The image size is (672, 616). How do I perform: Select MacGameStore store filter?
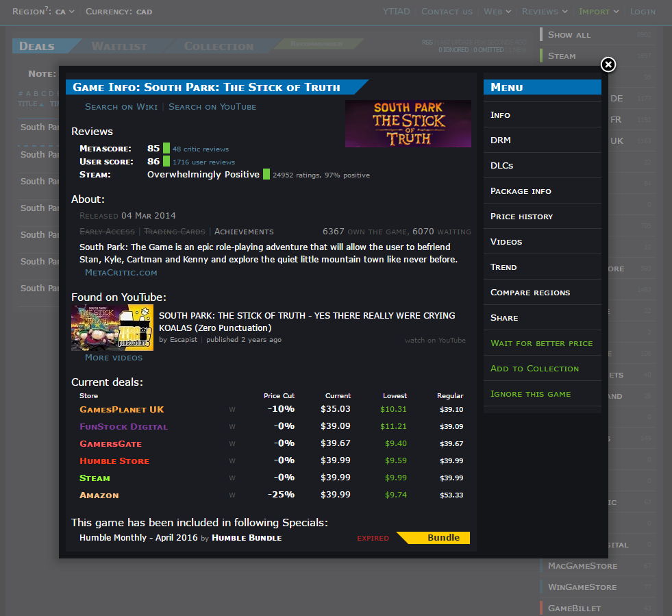click(x=597, y=566)
